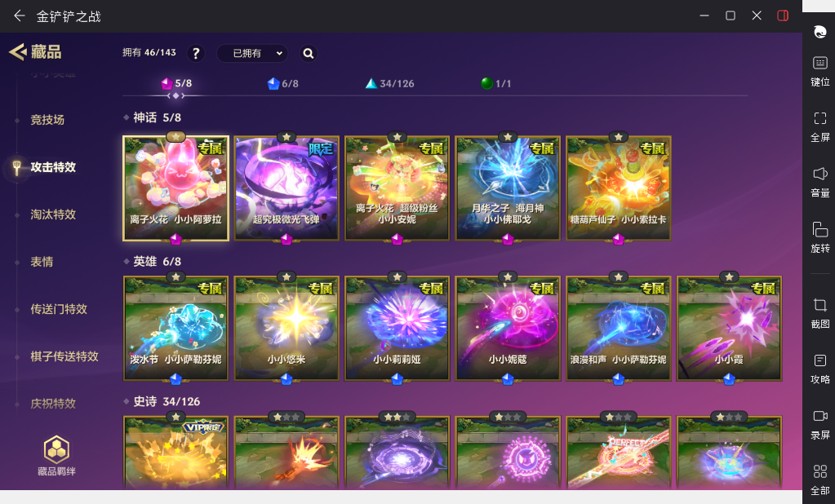
Task: Select the 超究极微光飞弹 limited effect card
Action: click(286, 188)
